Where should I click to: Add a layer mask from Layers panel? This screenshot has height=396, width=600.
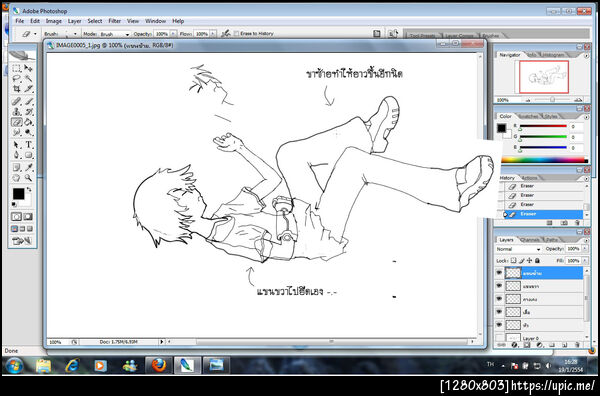527,344
